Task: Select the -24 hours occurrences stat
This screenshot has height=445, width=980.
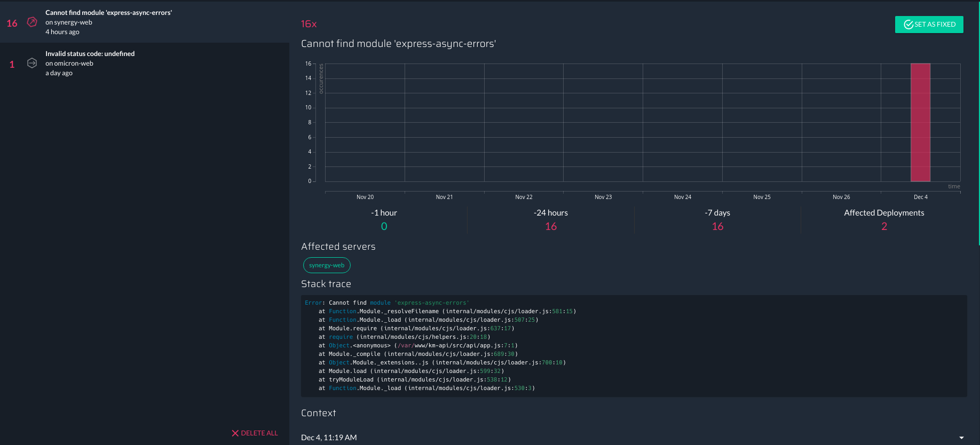Action: 551,220
